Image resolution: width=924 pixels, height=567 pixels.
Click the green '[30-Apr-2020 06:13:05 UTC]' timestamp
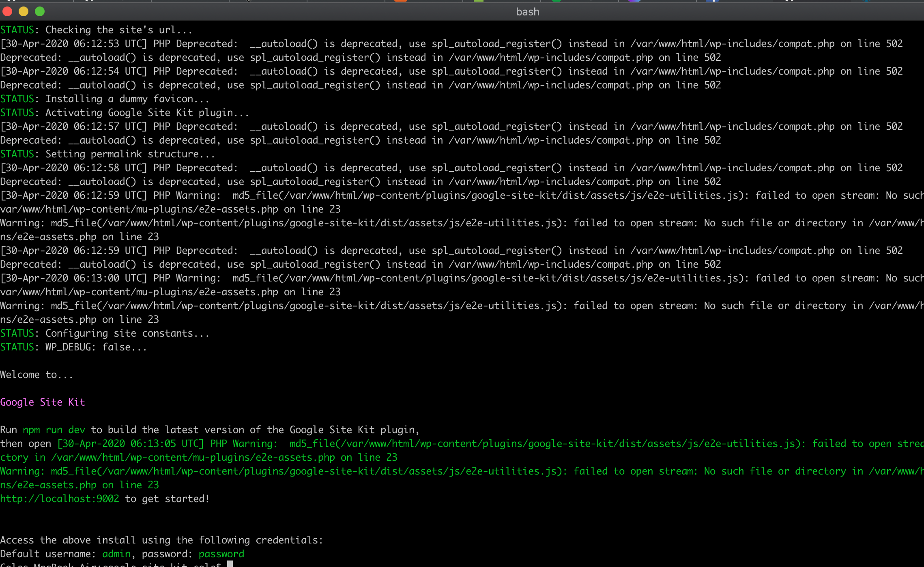[x=131, y=444]
